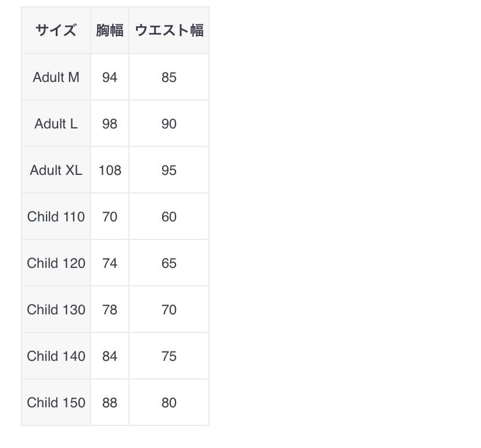Select the Adult L row label
The width and height of the screenshot is (481, 448).
[x=56, y=124]
